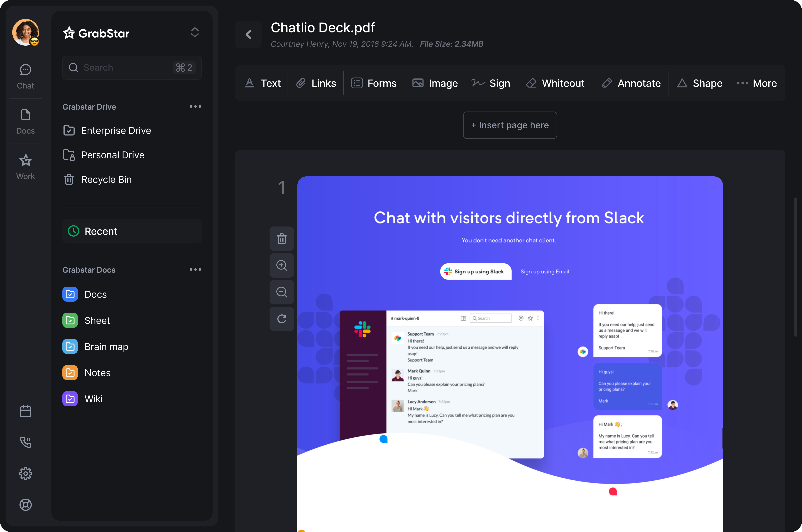Zoom out on the page
802x532 pixels.
[x=282, y=292]
